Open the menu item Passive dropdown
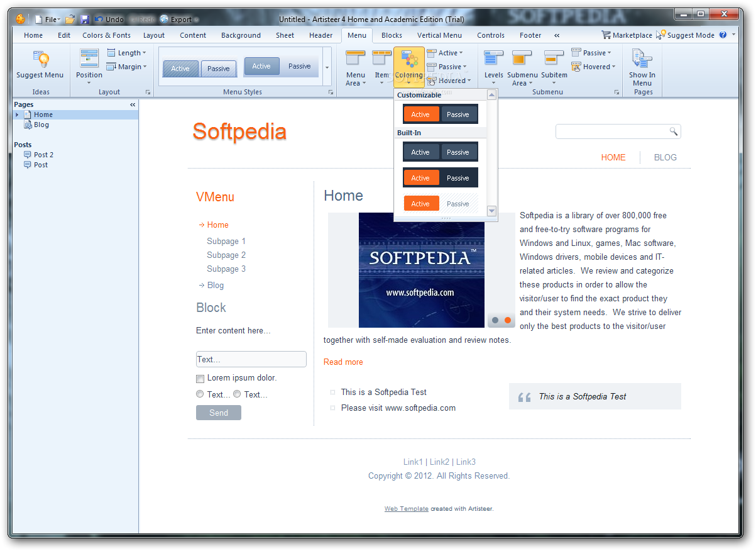This screenshot has width=756, height=551. click(447, 67)
